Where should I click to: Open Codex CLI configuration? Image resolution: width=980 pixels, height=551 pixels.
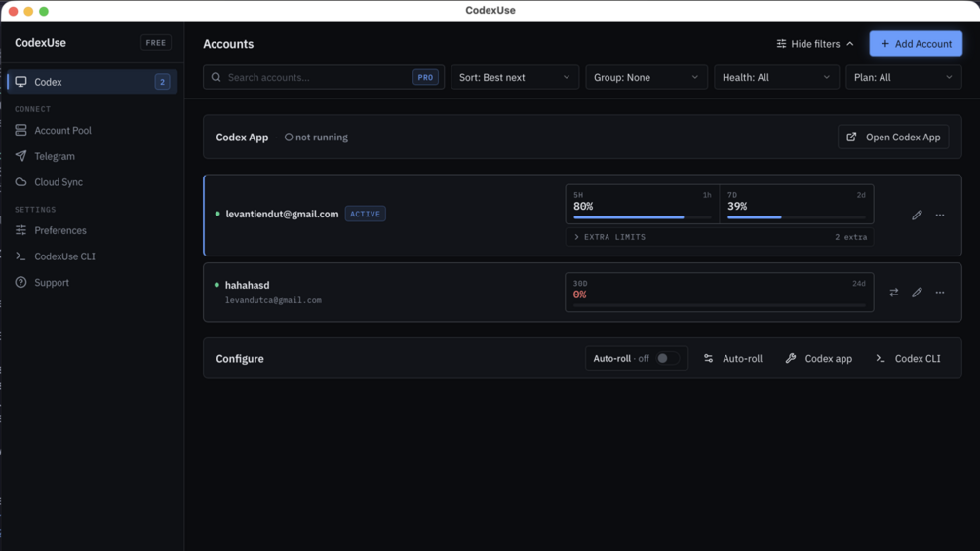tap(909, 359)
